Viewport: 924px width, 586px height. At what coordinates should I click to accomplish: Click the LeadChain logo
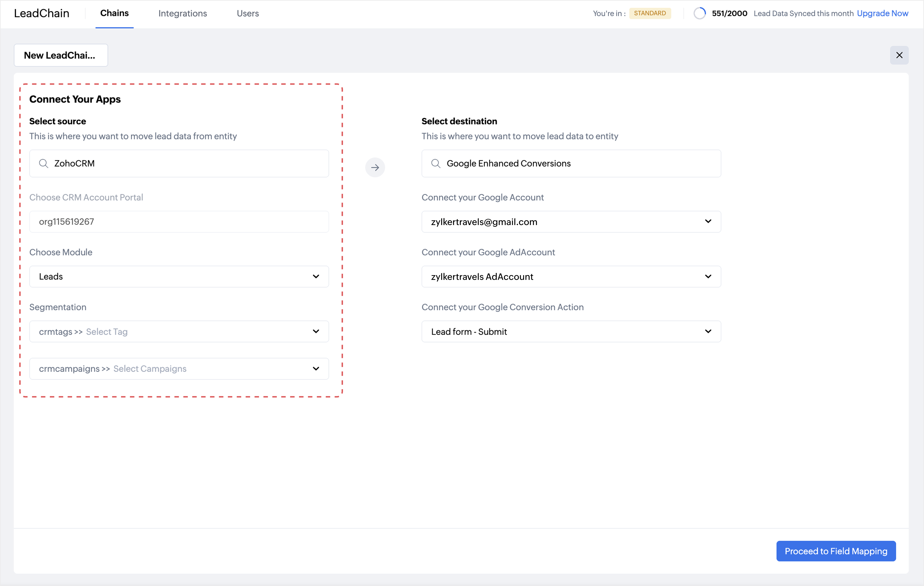coord(41,13)
